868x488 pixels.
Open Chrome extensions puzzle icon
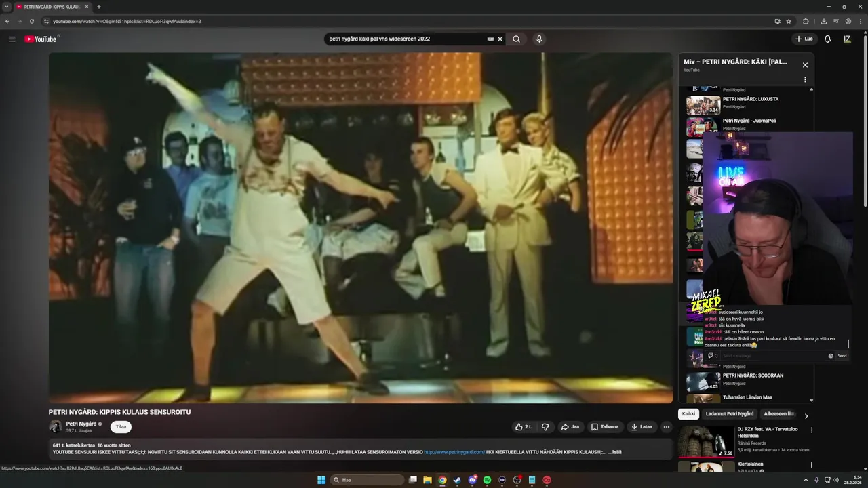(x=806, y=21)
